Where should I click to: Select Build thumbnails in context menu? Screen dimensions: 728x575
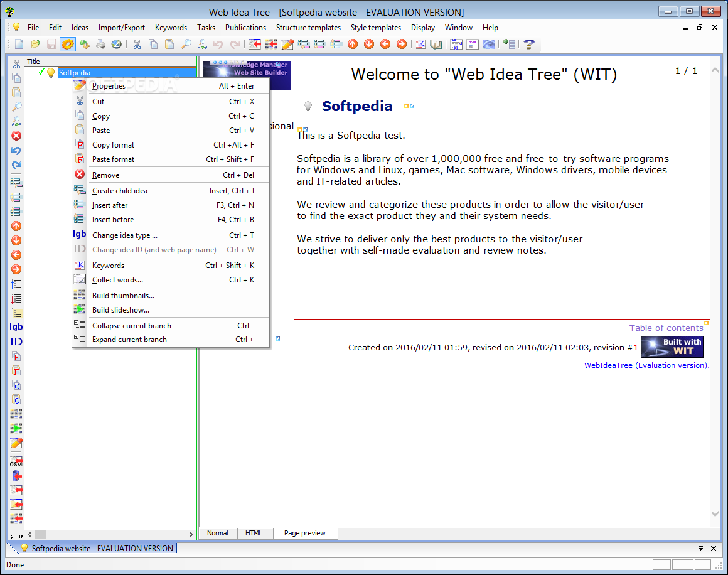171,296
